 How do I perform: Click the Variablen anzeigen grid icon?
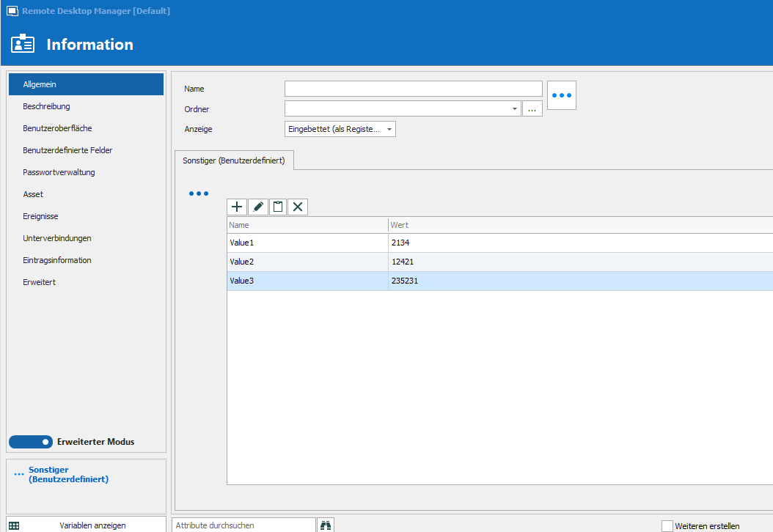[x=14, y=525]
